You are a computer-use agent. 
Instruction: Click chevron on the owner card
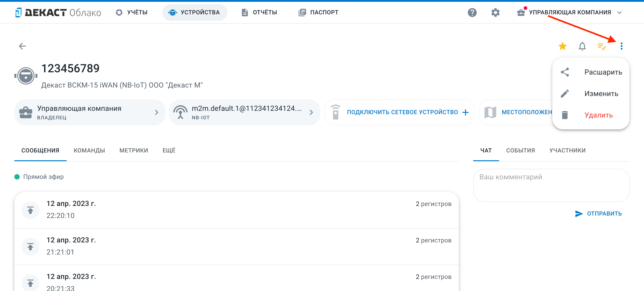pyautogui.click(x=157, y=112)
